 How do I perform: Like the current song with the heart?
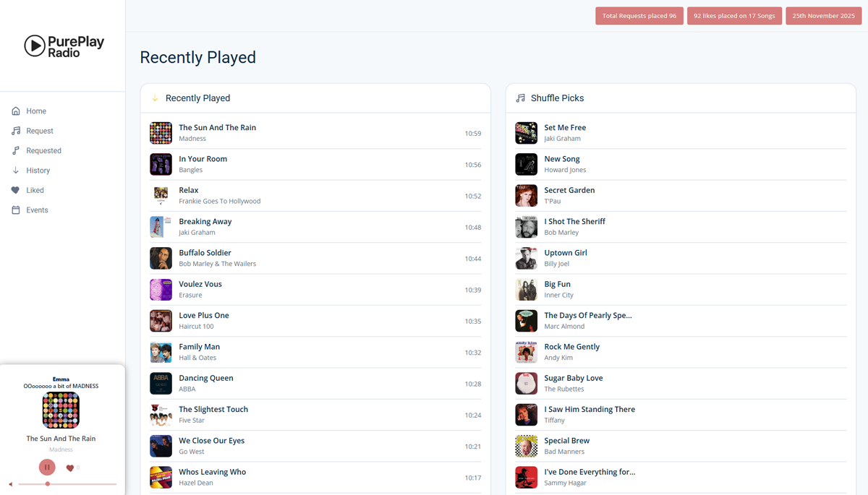click(69, 467)
